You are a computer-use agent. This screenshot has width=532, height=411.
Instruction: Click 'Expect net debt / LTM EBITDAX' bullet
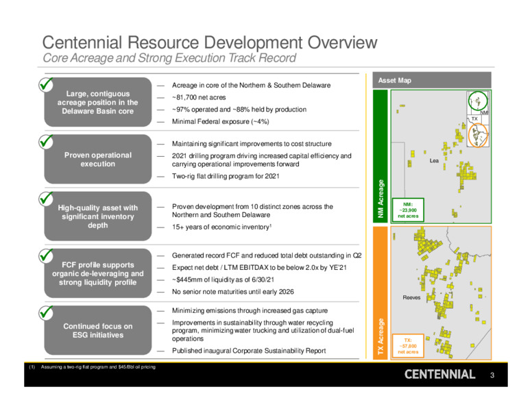(259, 268)
